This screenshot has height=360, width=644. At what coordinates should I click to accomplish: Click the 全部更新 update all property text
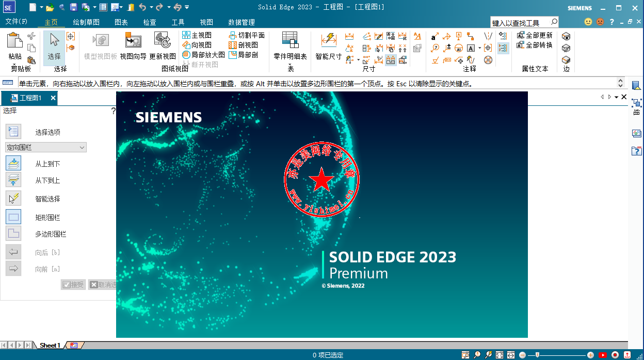coord(535,35)
